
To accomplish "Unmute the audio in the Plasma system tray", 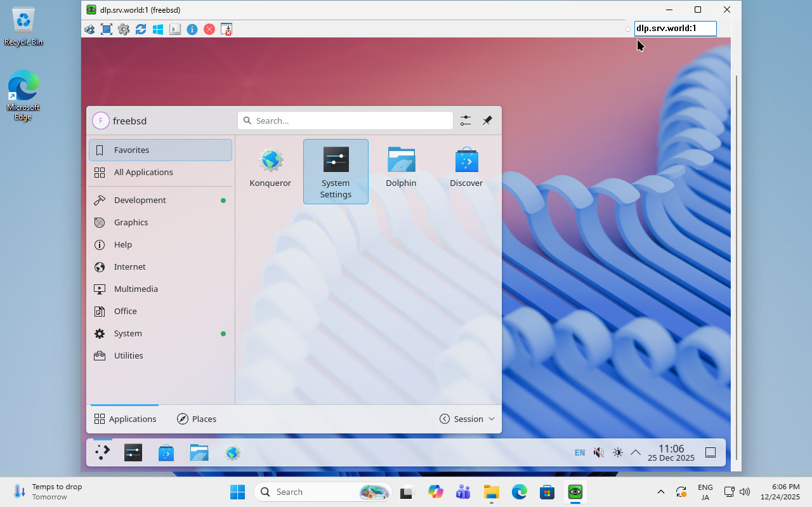I will click(598, 452).
